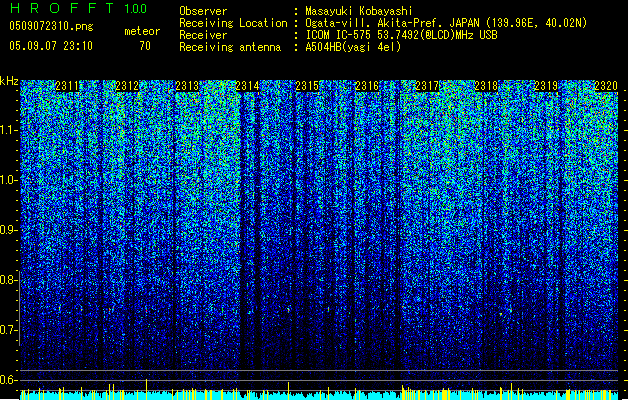Click the Receiving Location label
This screenshot has width=629, height=400.
tap(233, 23)
